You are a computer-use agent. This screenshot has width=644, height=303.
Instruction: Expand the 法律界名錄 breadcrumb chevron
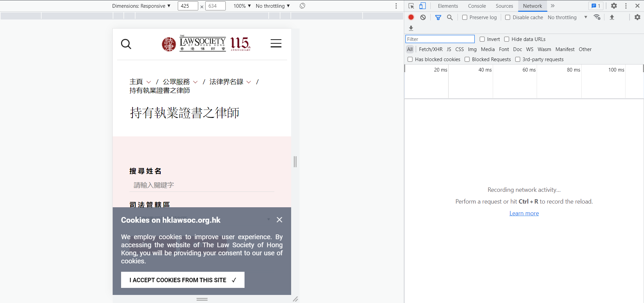coord(249,82)
